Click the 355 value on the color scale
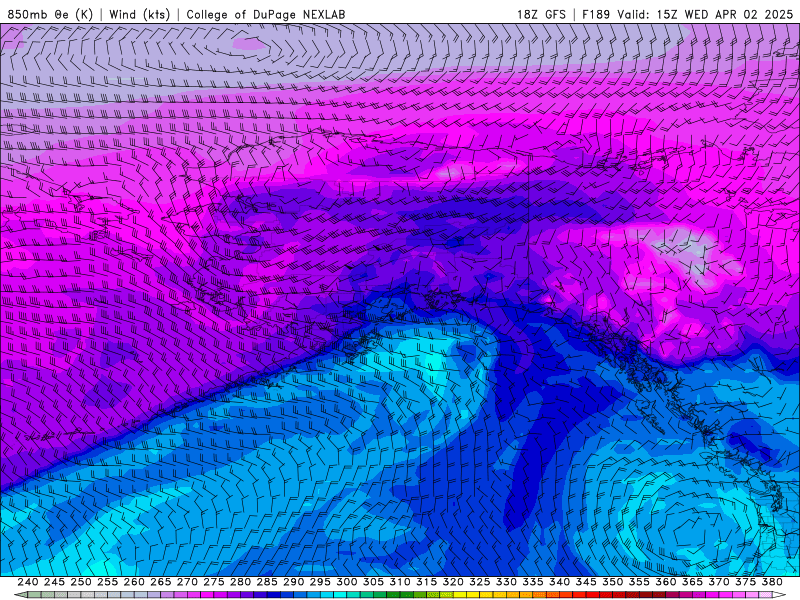The height and width of the screenshot is (600, 800). point(639,582)
